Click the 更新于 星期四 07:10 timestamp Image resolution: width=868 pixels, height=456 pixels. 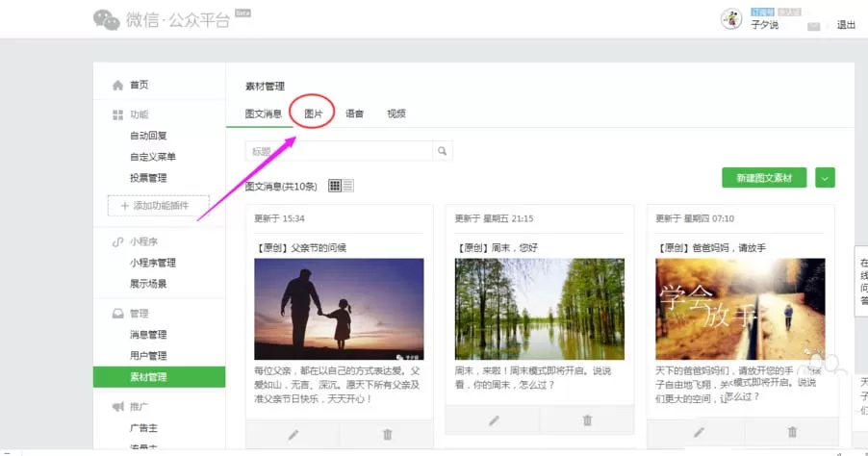(695, 218)
